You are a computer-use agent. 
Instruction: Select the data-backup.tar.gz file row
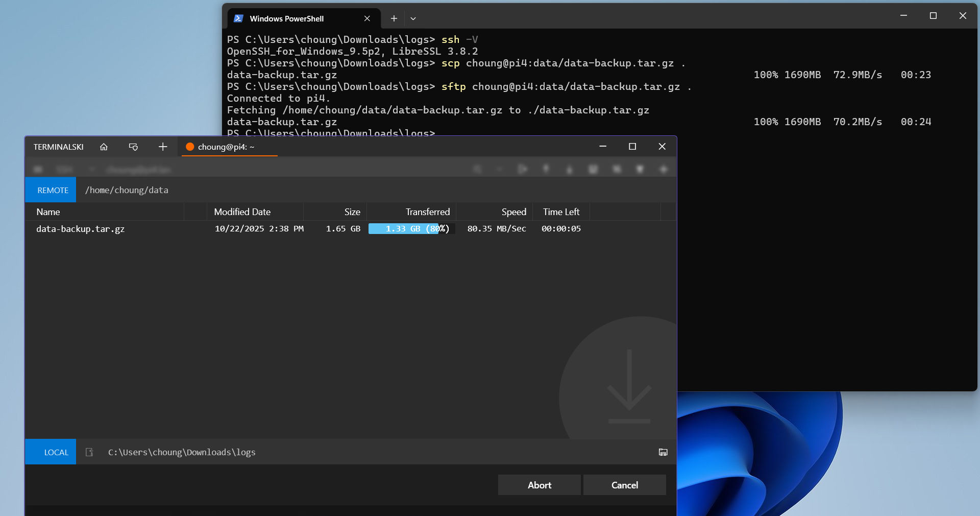coord(81,229)
